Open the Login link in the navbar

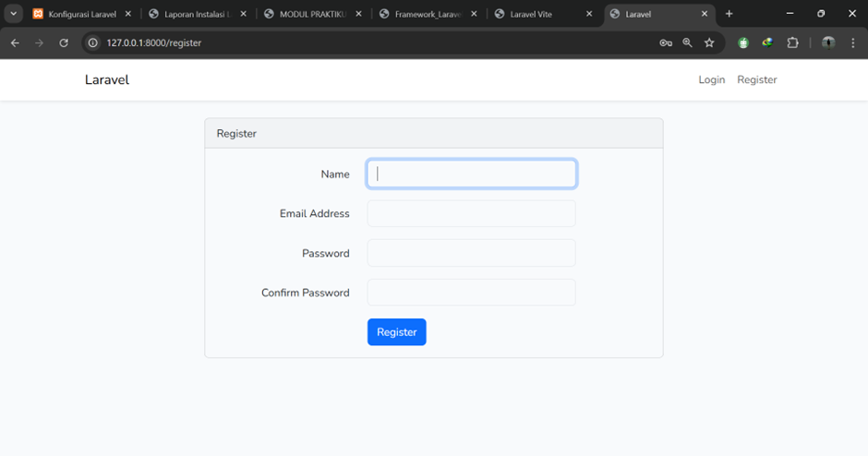(711, 79)
